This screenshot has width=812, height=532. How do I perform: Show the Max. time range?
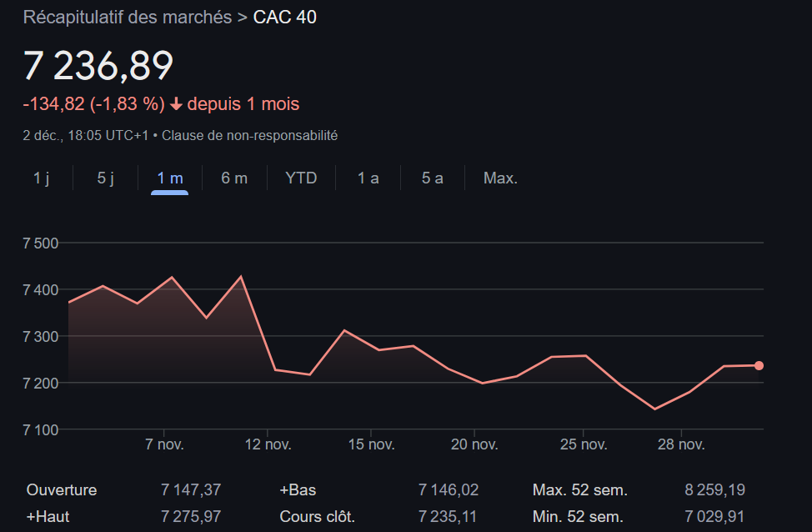[x=500, y=178]
